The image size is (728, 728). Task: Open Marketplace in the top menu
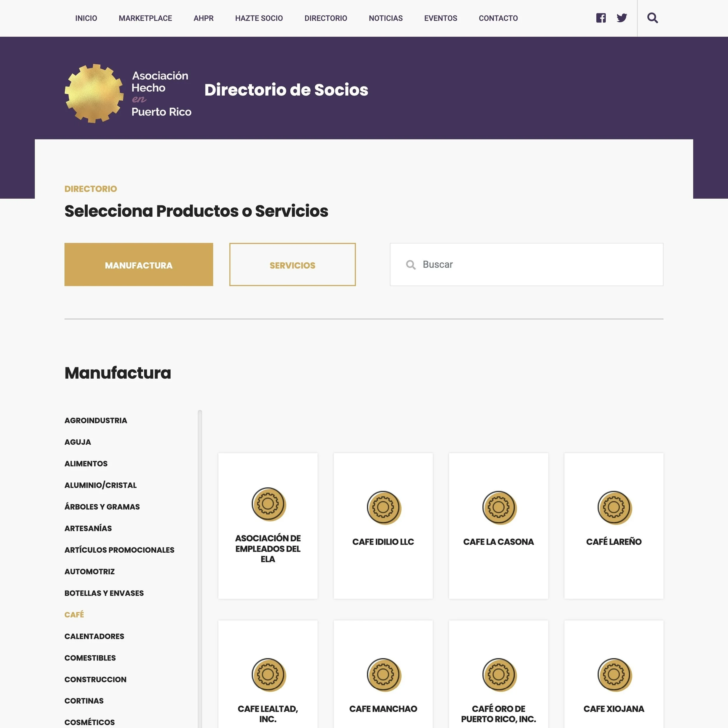[145, 18]
